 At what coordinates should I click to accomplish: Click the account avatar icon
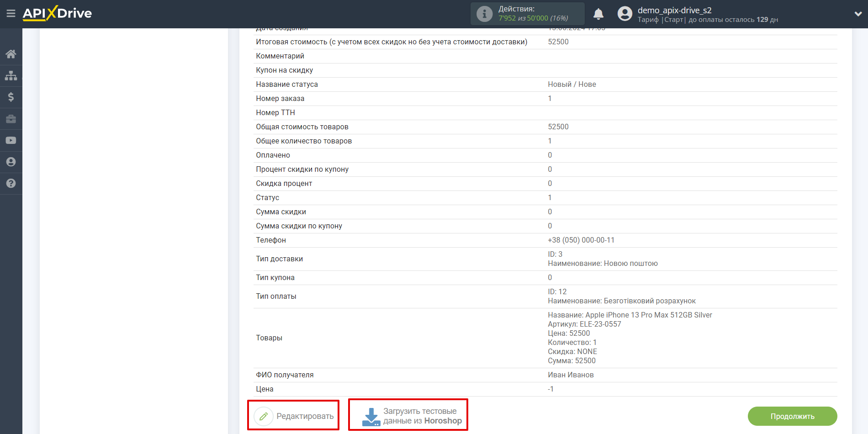(x=625, y=14)
